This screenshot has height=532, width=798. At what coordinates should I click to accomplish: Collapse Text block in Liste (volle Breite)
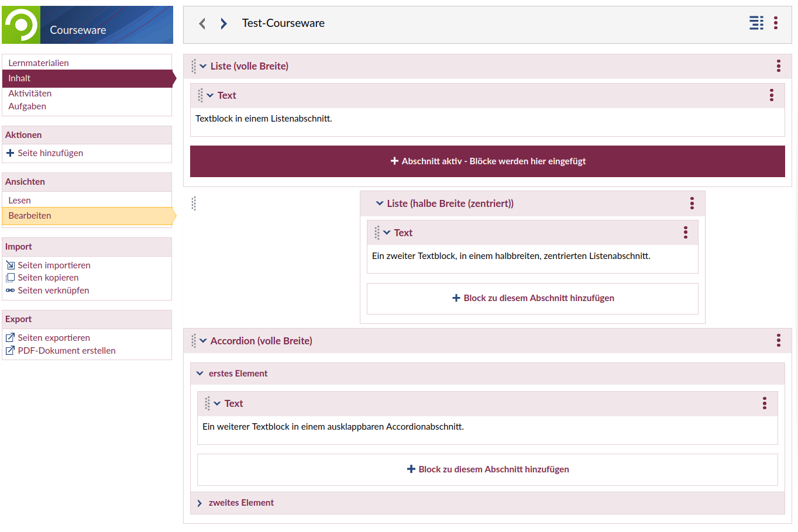(x=210, y=95)
